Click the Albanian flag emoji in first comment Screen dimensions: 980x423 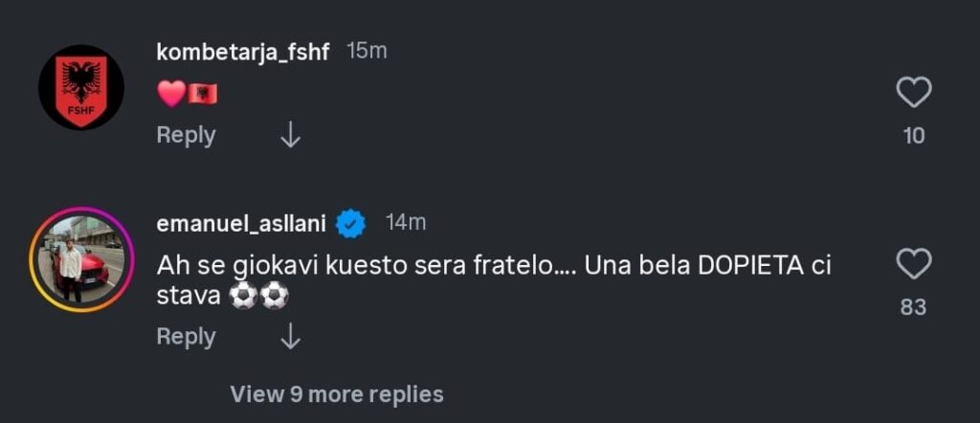coord(203,94)
